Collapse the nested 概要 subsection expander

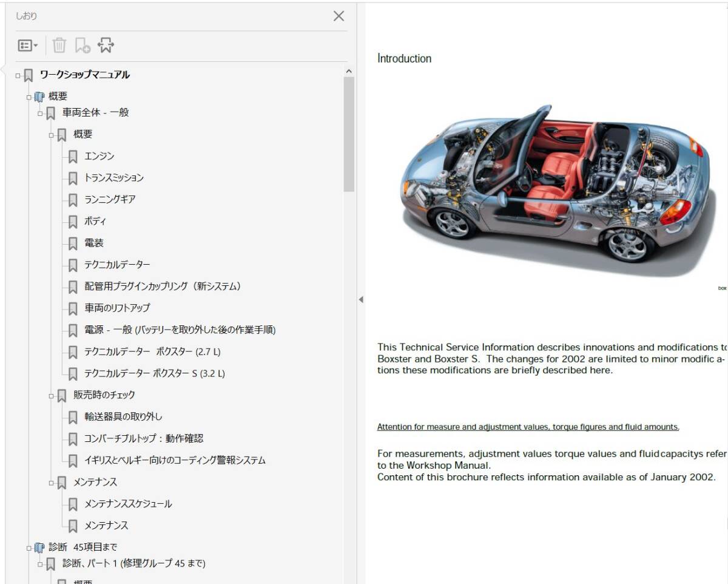pos(52,135)
